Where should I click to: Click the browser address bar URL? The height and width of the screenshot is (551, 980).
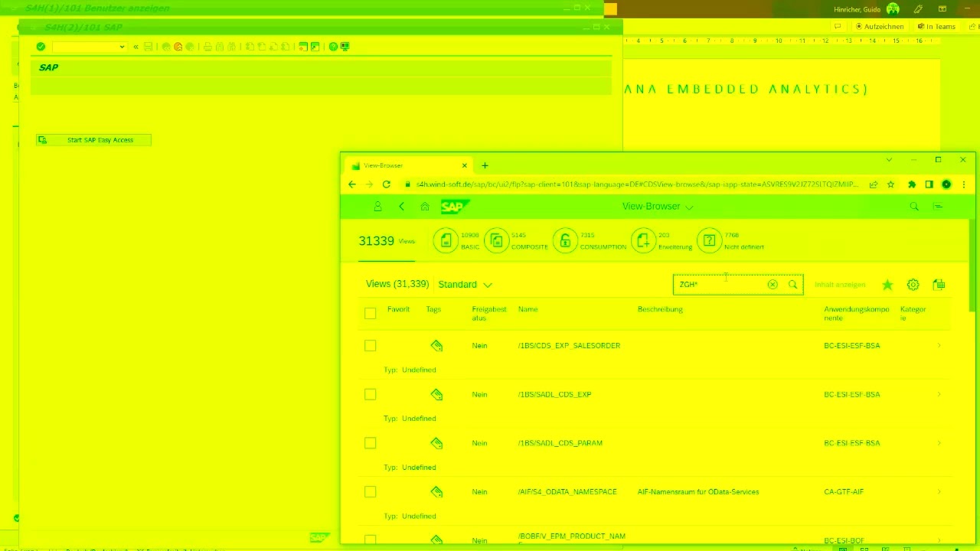[x=636, y=184]
